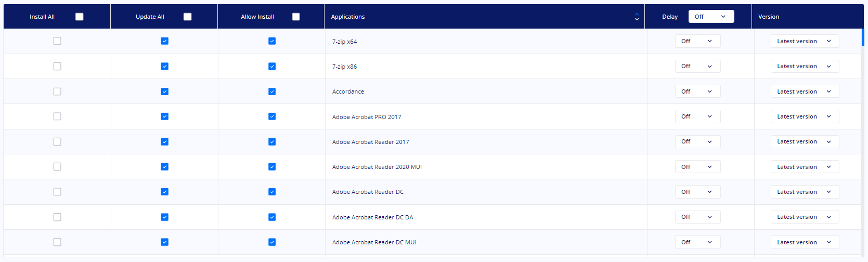Viewport: 868px width, 262px height.
Task: Untick Update checkbox for 7-zip x86
Action: (164, 66)
